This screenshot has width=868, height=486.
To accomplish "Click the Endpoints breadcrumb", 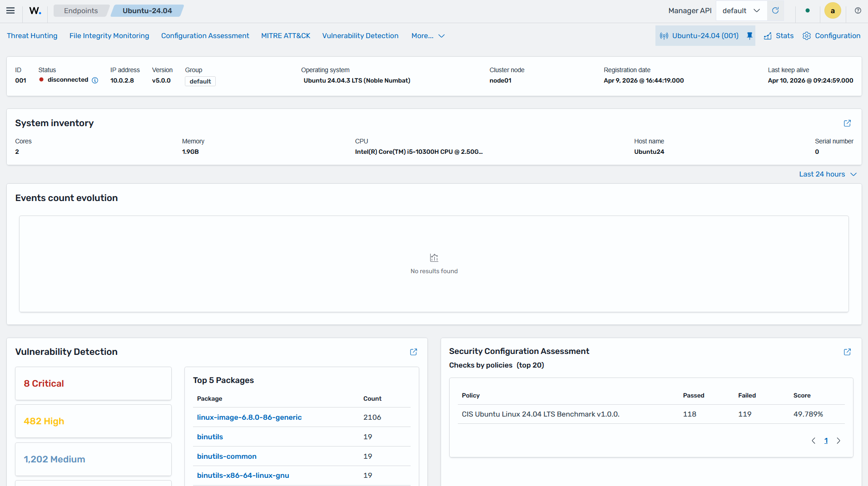I will tap(81, 10).
